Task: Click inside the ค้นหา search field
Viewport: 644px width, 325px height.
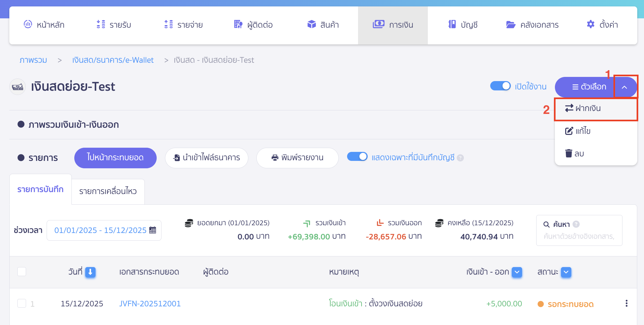Action: click(579, 237)
